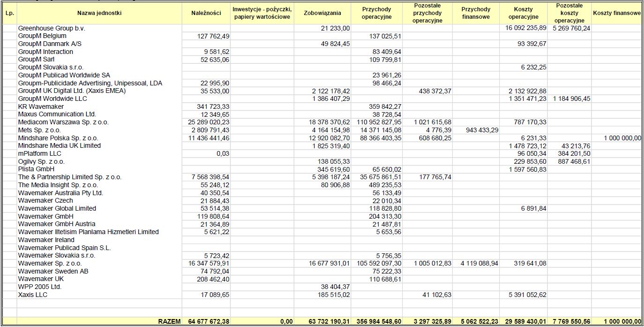This screenshot has width=644, height=327.
Task: Select 'Wavemaker Slovakia s.r.o.' cell
Action: pos(56,255)
